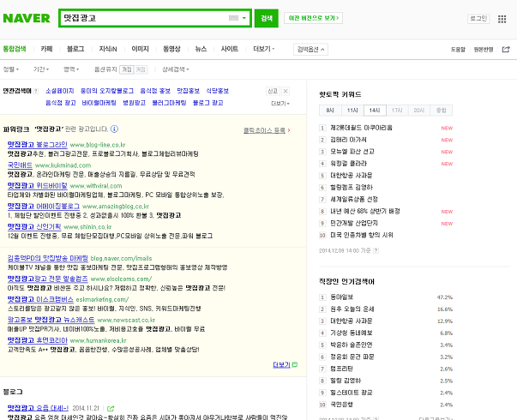Open the 기간 period dropdown

point(41,69)
